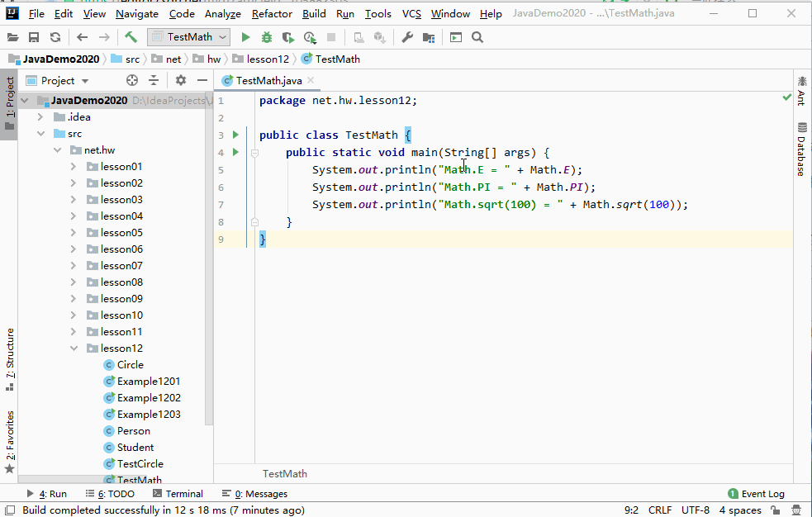Click Run Anything toolbar icon
812x517 pixels.
click(x=456, y=37)
